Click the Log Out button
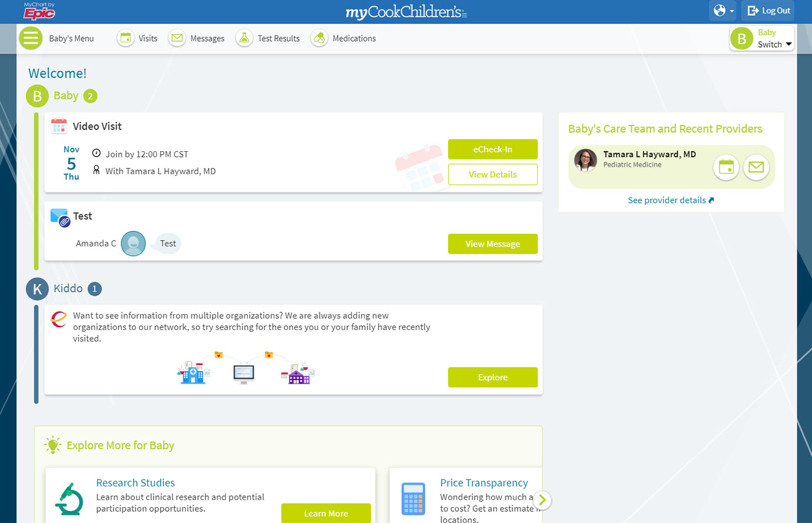This screenshot has width=812, height=523. 768,11
